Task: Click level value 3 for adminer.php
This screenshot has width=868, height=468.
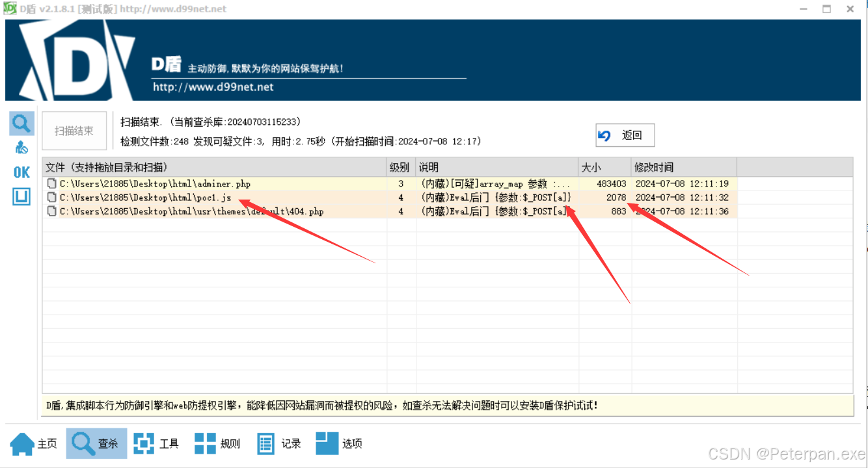Action: [x=401, y=184]
